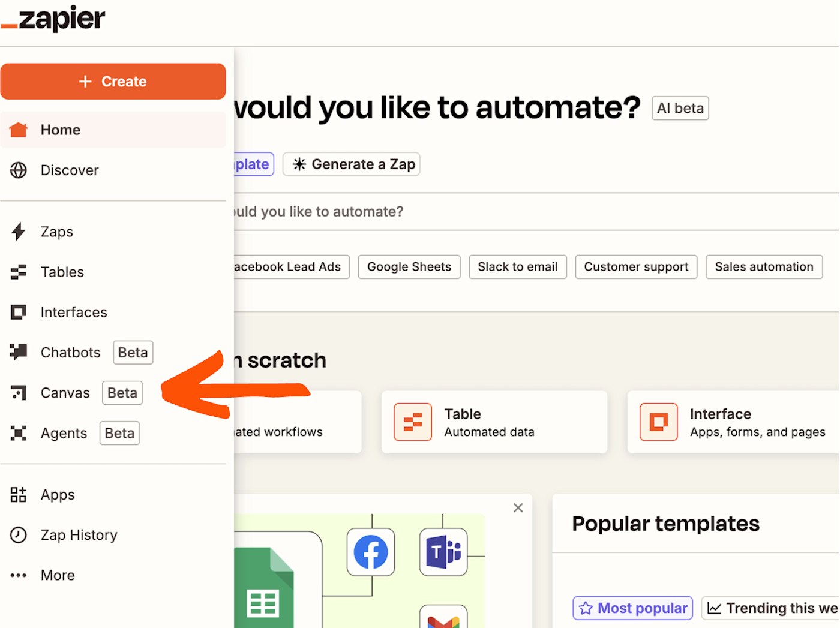
Task: Click the orange Create button
Action: tap(113, 82)
